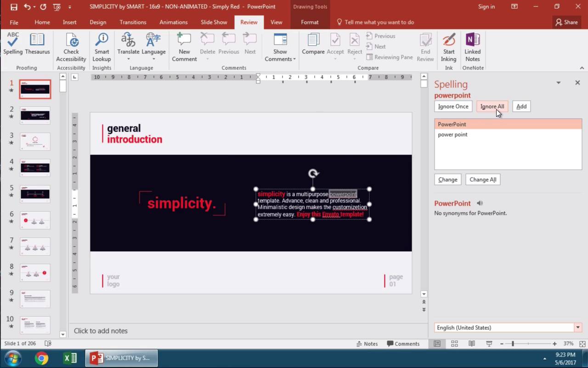Image resolution: width=588 pixels, height=368 pixels.
Task: Open the dictionary language dropdown
Action: (578, 328)
